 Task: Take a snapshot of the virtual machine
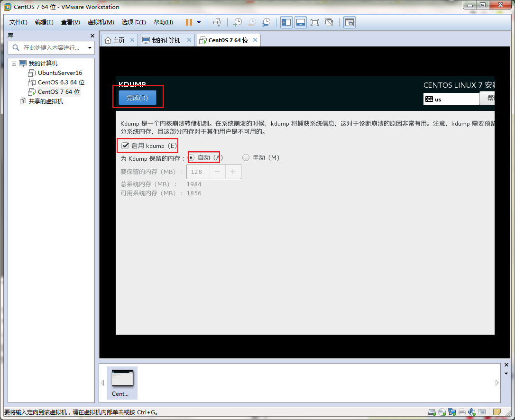click(x=238, y=22)
